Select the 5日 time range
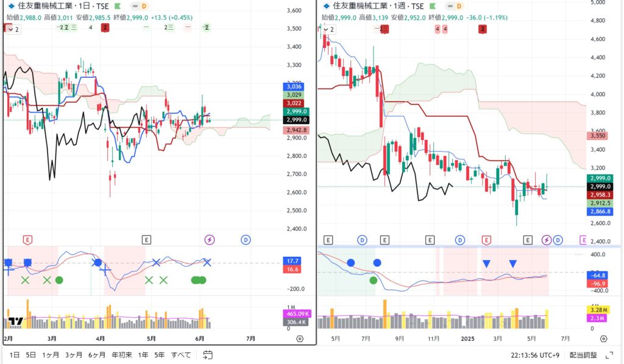624x364 pixels. tap(30, 355)
